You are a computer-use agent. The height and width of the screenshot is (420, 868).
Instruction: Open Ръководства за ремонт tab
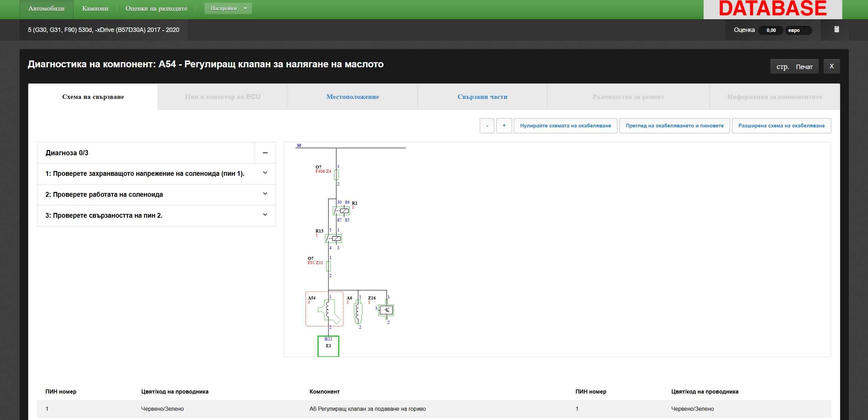point(628,97)
